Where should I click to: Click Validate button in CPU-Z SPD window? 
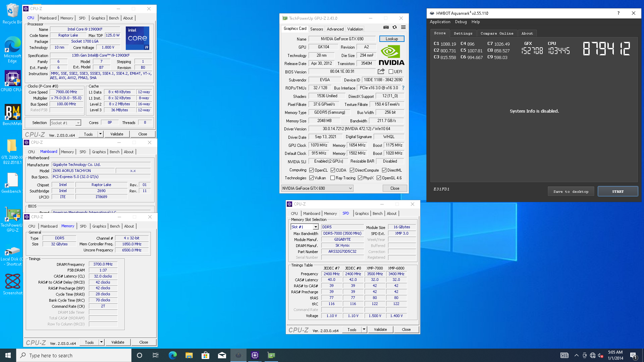[380, 329]
